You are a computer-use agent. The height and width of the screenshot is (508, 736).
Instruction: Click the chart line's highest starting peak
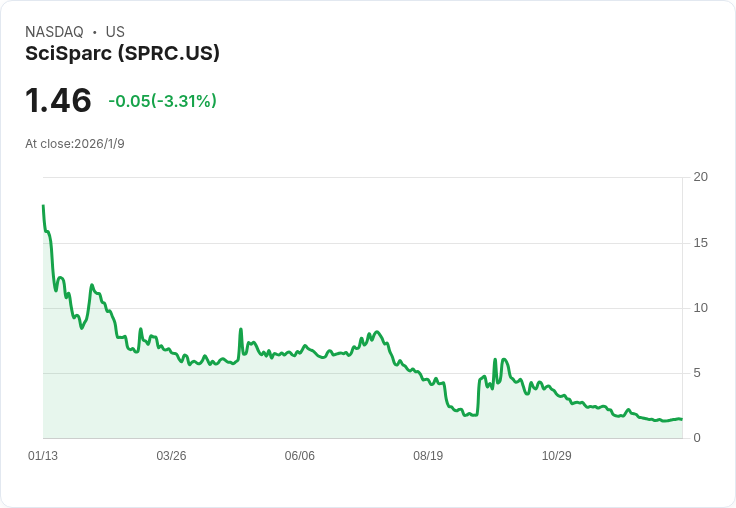point(43,206)
